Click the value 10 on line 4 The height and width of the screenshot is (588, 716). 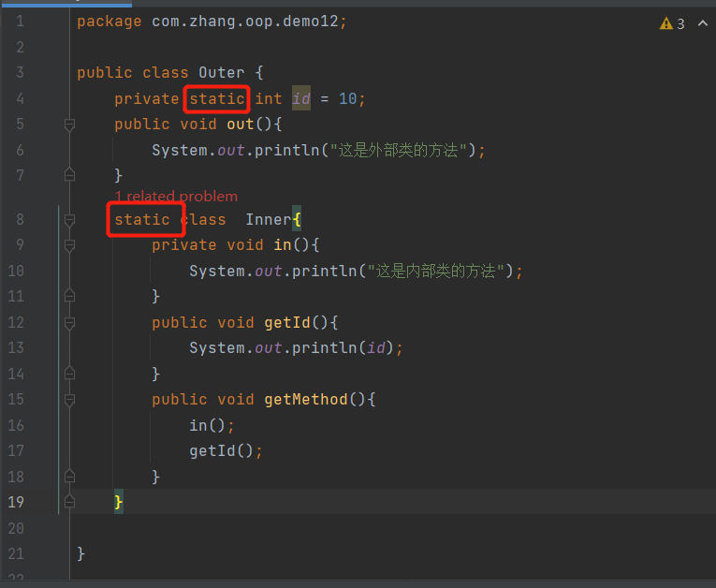tap(347, 98)
